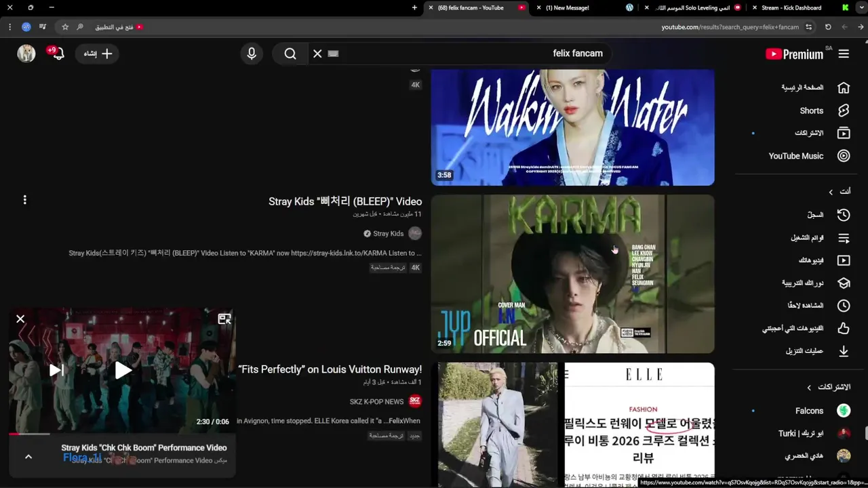Expand miniplayer to the full watch page
The width and height of the screenshot is (868, 488).
(x=224, y=319)
